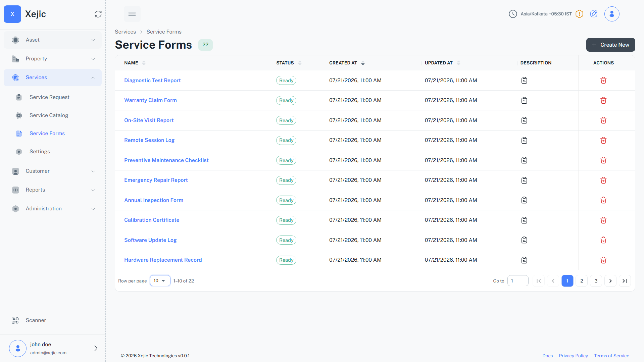
Task: Open the rows per page dropdown
Action: point(160,281)
